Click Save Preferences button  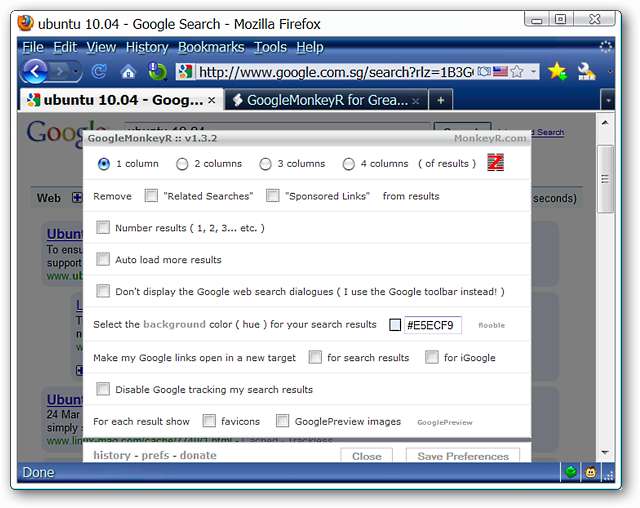coord(463,456)
